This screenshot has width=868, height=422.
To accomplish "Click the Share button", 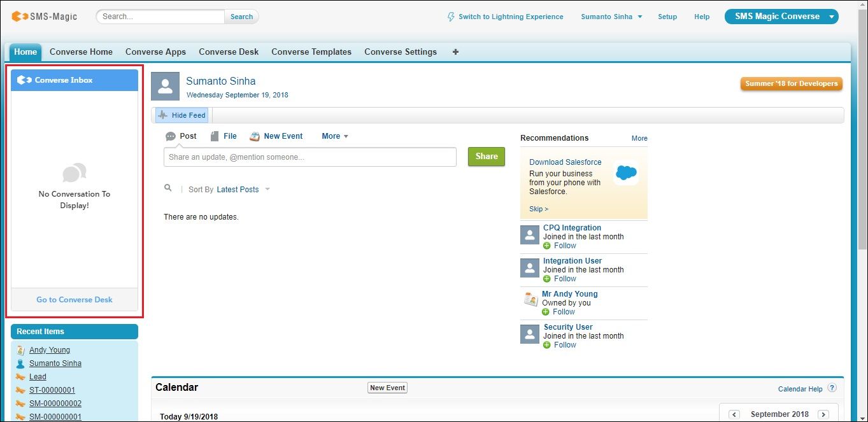I will (487, 157).
